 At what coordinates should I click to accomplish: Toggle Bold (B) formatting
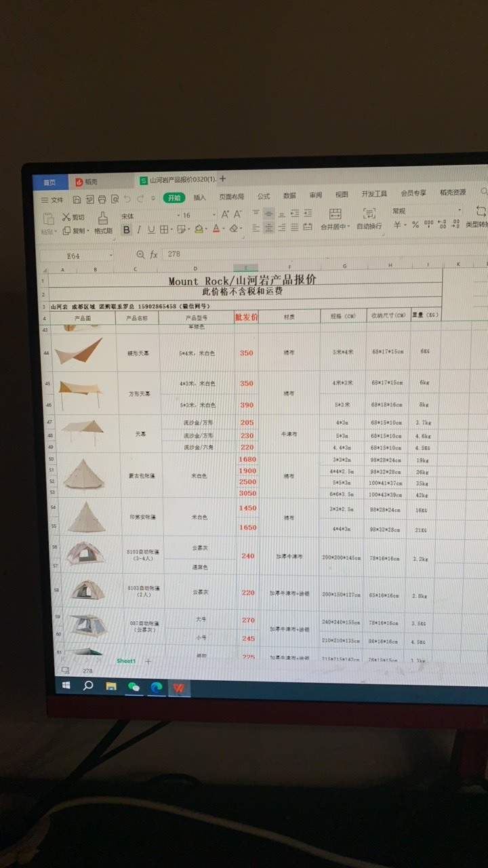click(126, 230)
